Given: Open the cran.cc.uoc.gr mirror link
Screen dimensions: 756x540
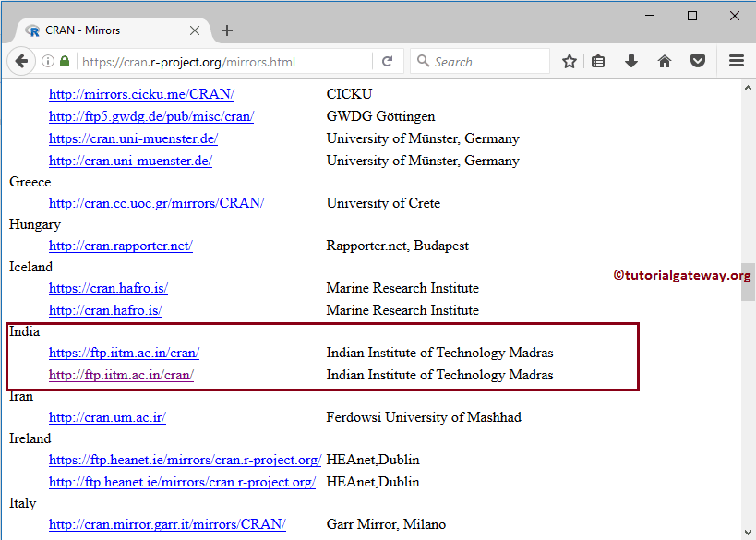Looking at the screenshot, I should pos(156,203).
